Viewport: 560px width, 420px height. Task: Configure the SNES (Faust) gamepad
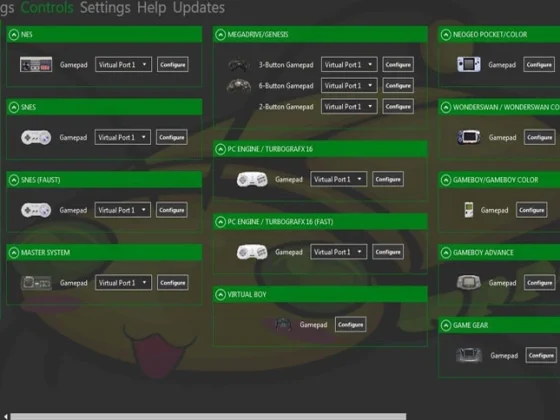(x=172, y=210)
